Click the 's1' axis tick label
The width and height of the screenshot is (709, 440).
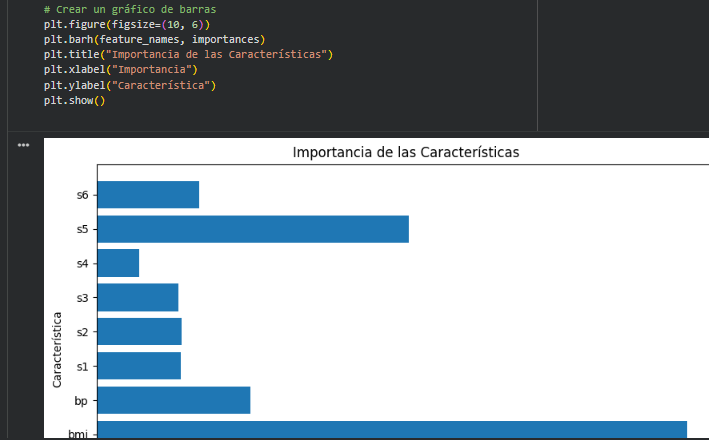pos(82,367)
